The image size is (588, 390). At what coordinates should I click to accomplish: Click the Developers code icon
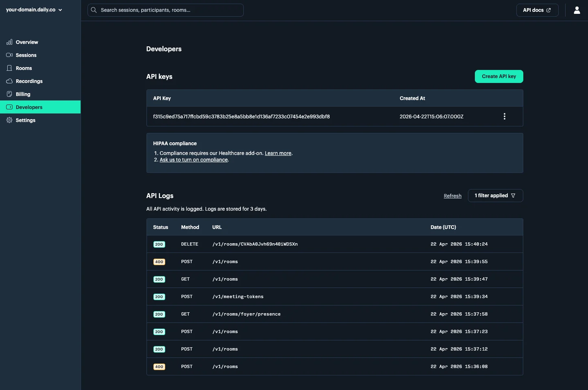[x=9, y=107]
